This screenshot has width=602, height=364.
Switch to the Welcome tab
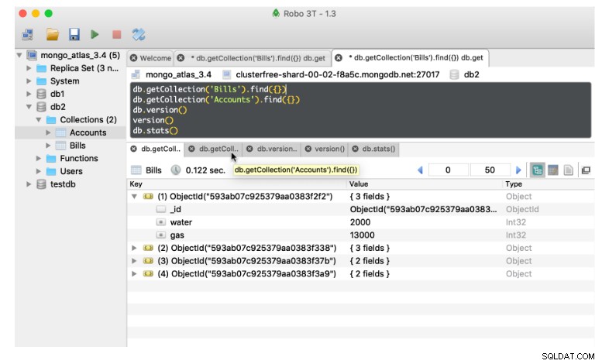point(155,58)
